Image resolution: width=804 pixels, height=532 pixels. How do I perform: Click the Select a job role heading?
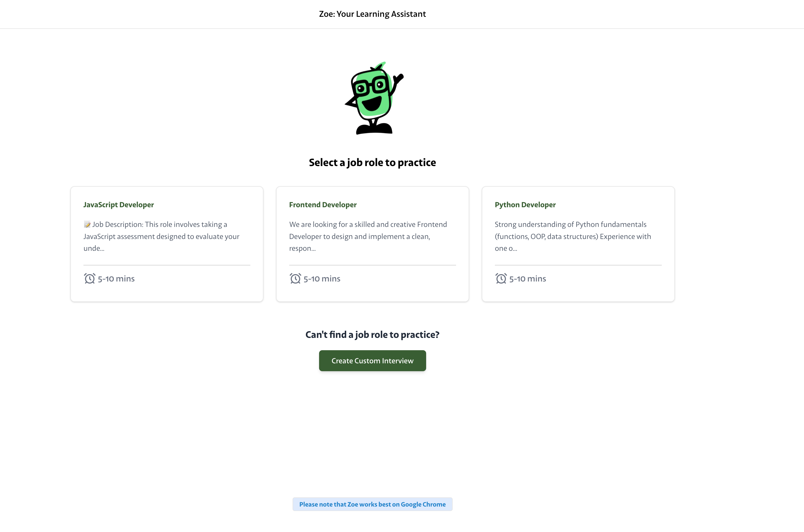tap(372, 163)
